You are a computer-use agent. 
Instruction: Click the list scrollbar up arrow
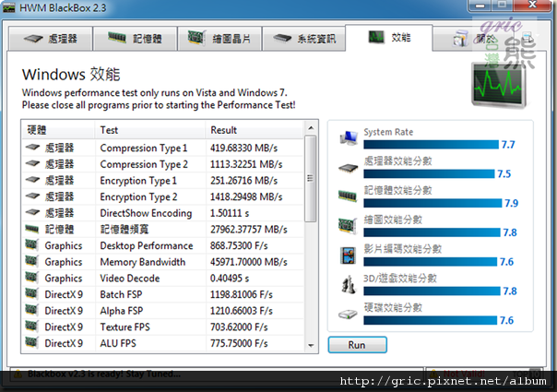(311, 128)
